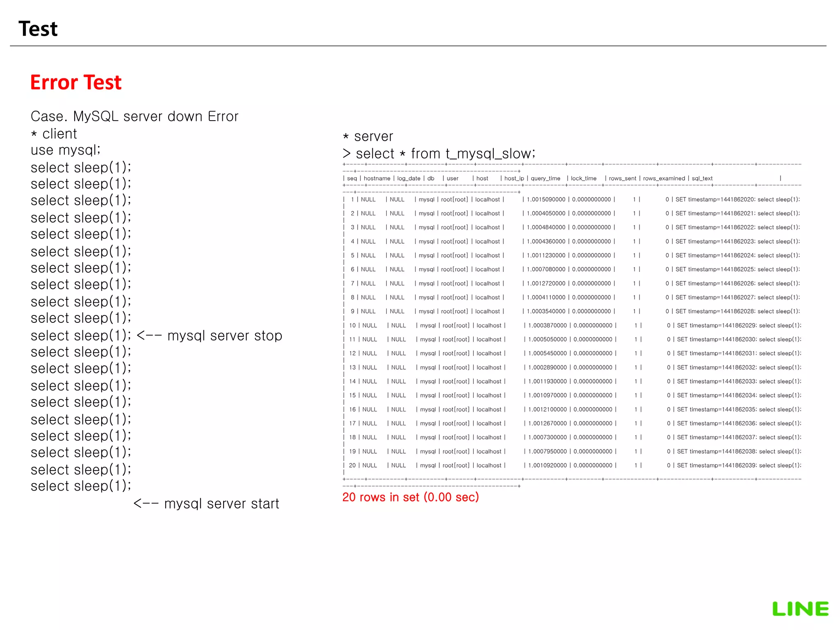Click query time value 1.0007080000
This screenshot has height=630, width=840.
546,269
